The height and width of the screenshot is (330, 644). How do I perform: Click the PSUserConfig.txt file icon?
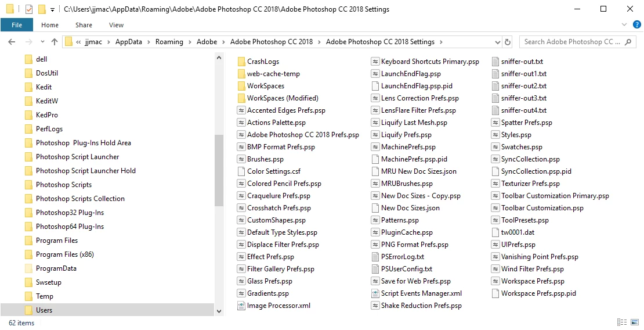coord(375,269)
